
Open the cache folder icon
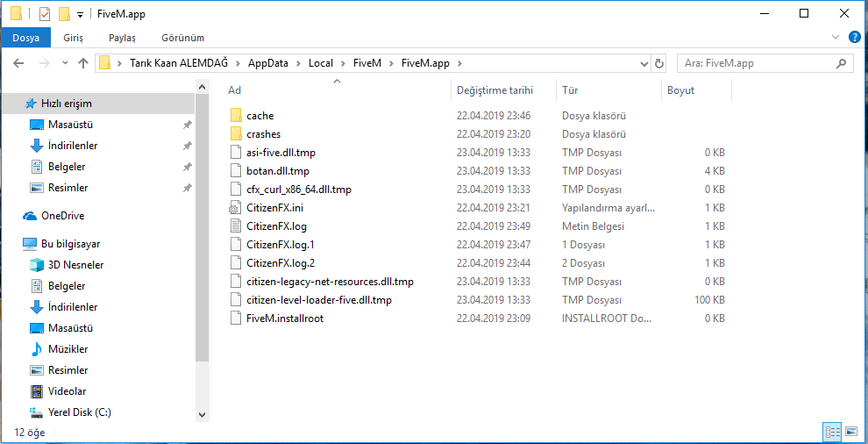coord(234,116)
